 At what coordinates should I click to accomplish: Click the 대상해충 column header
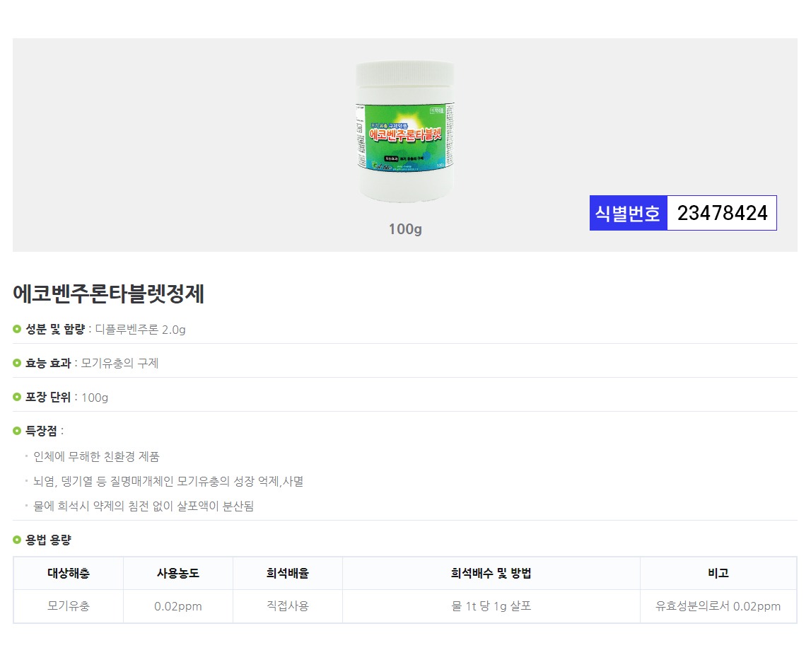click(69, 573)
